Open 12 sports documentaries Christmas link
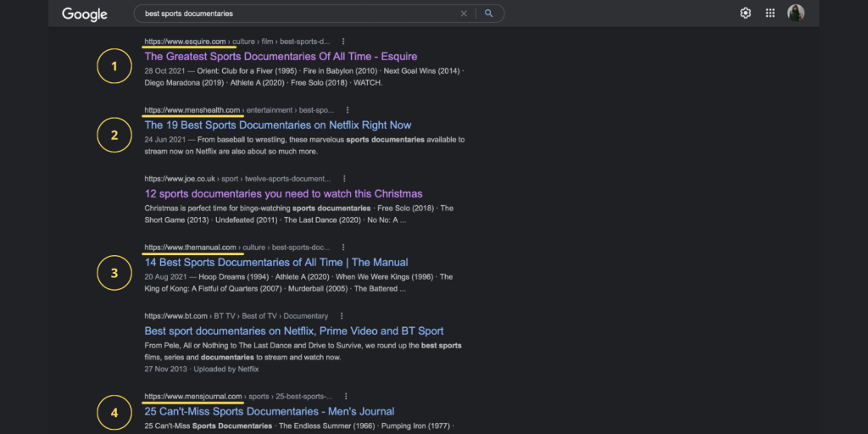This screenshot has width=868, height=434. pos(283,194)
